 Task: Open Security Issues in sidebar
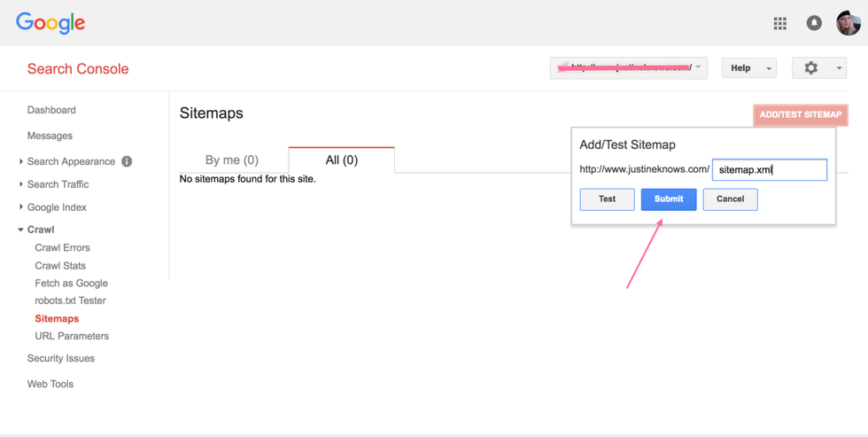[61, 358]
